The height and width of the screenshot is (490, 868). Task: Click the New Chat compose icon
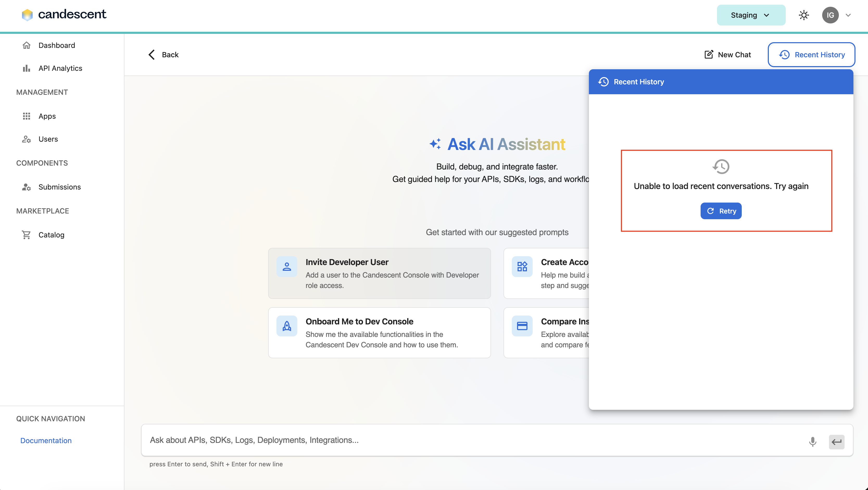click(x=709, y=55)
